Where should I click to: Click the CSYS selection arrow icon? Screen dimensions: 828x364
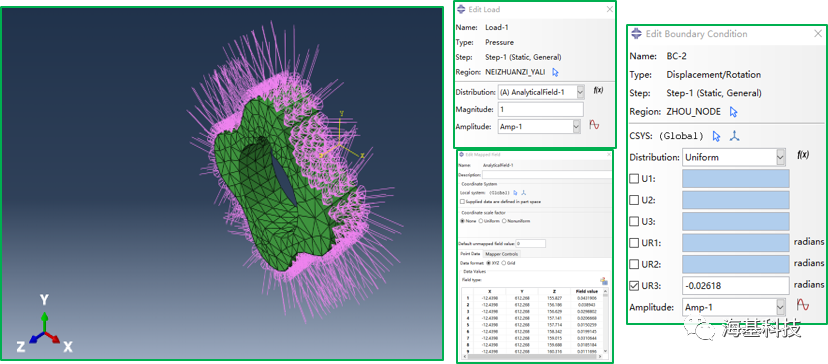point(716,136)
